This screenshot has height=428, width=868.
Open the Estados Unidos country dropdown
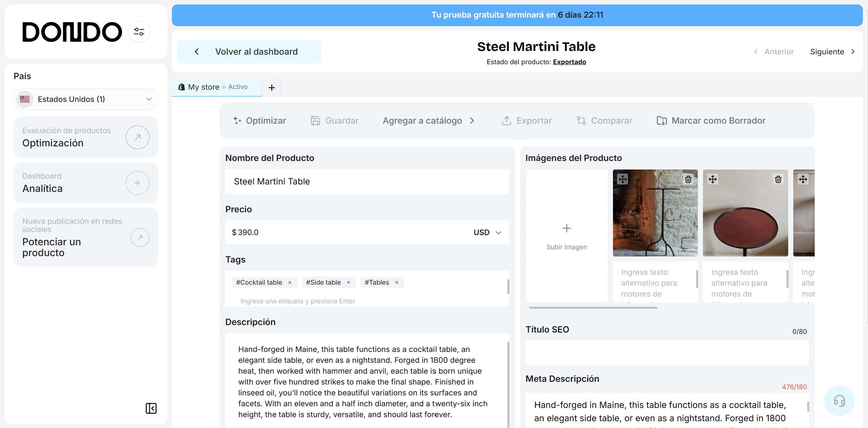86,99
